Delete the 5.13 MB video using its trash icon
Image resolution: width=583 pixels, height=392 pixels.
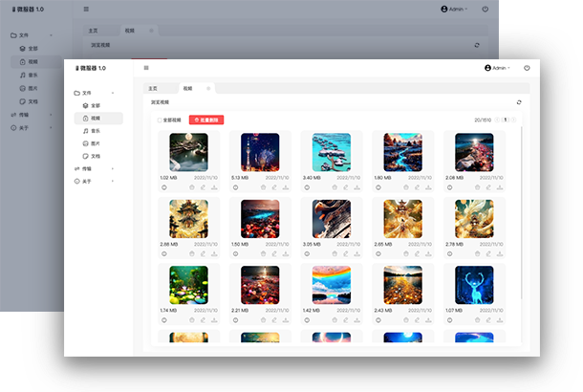[x=263, y=187]
